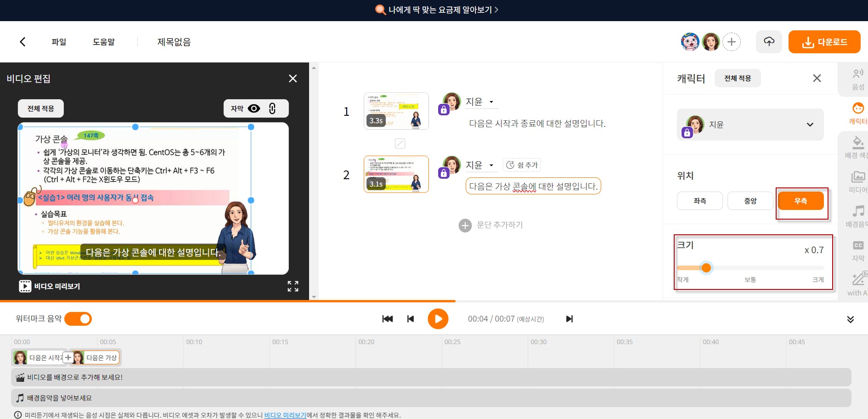Open the 캐릭터 sidebar tab

tap(857, 113)
